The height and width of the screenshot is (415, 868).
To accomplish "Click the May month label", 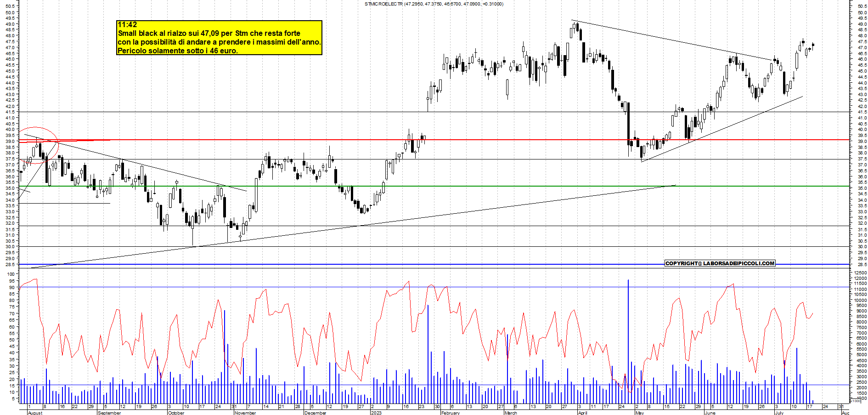I will [x=639, y=413].
